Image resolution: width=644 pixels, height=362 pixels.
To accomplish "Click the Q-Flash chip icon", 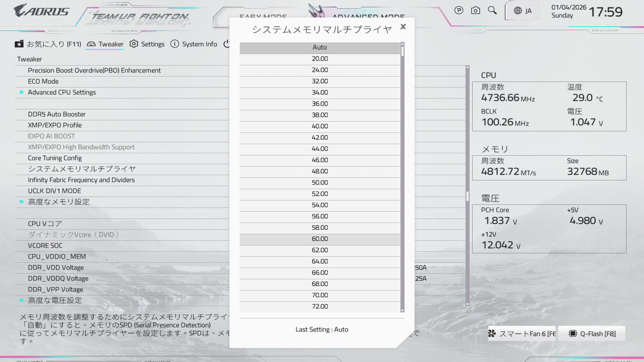I will point(573,334).
